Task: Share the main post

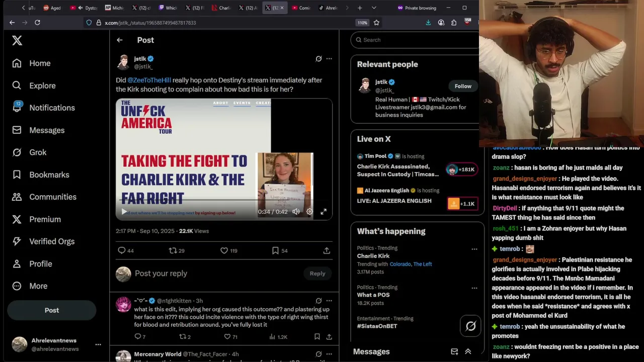Action: click(x=327, y=250)
